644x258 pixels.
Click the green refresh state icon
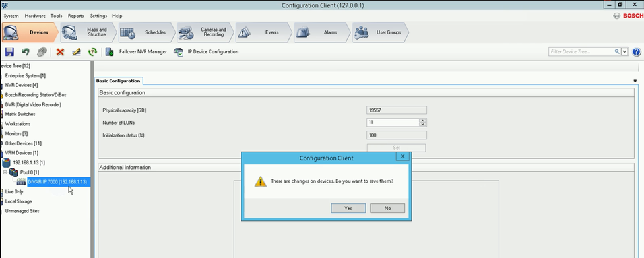pyautogui.click(x=92, y=51)
